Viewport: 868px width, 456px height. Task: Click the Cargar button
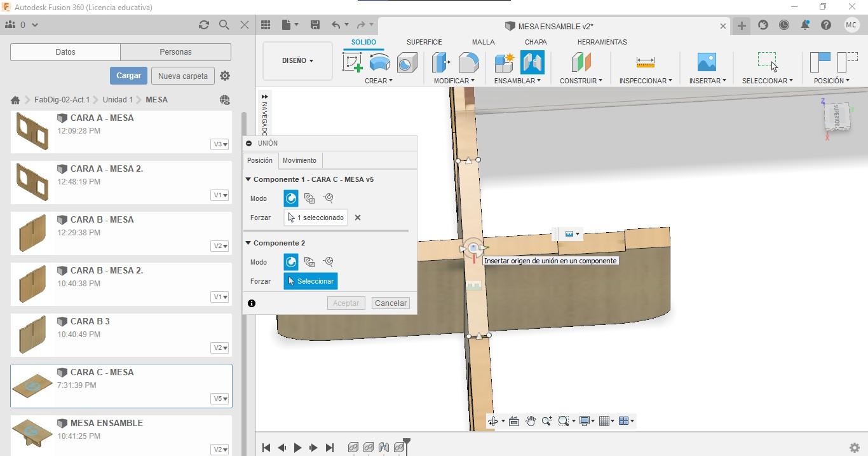click(128, 76)
